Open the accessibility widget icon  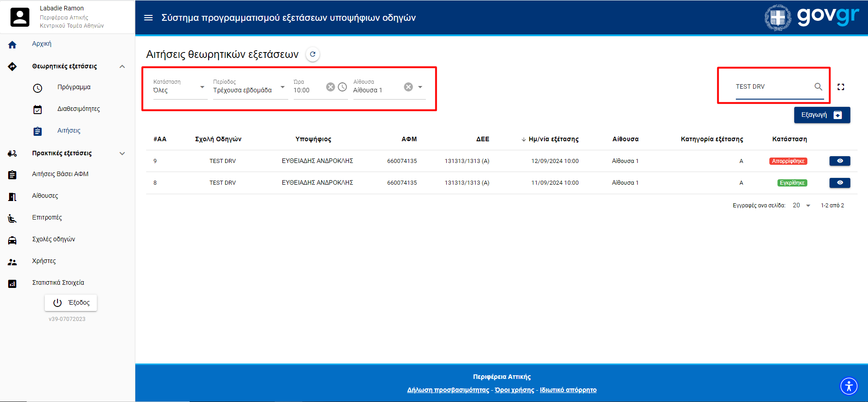pos(849,386)
